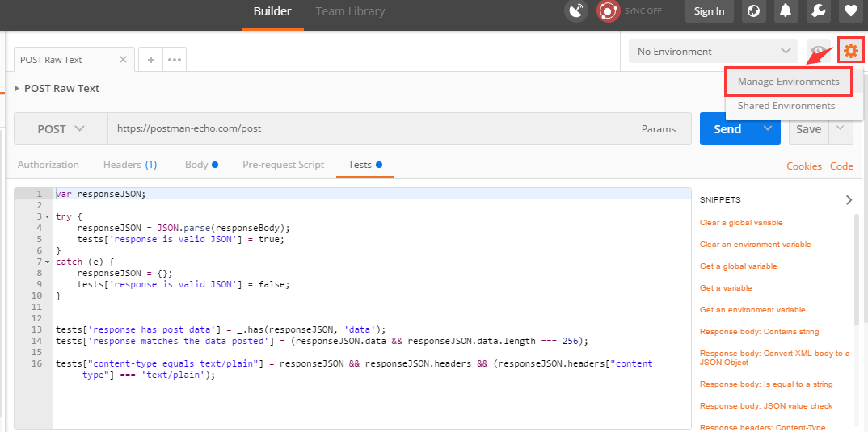Image resolution: width=868 pixels, height=432 pixels.
Task: Expand POST Raw Text description triangle
Action: (17, 89)
